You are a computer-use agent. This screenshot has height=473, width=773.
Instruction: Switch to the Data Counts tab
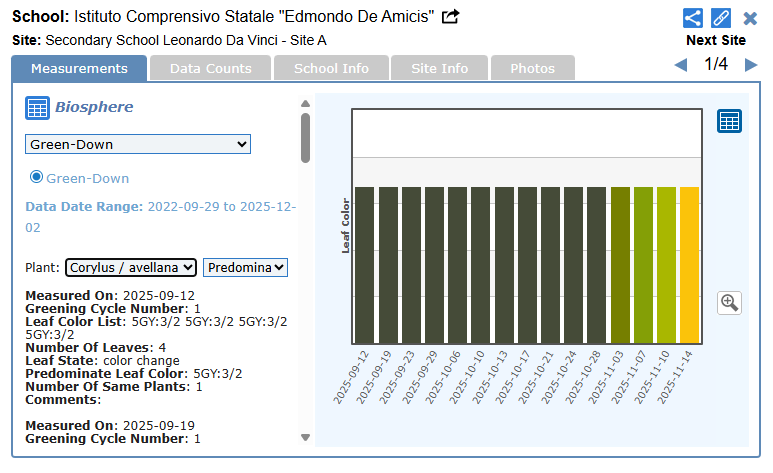coord(209,68)
